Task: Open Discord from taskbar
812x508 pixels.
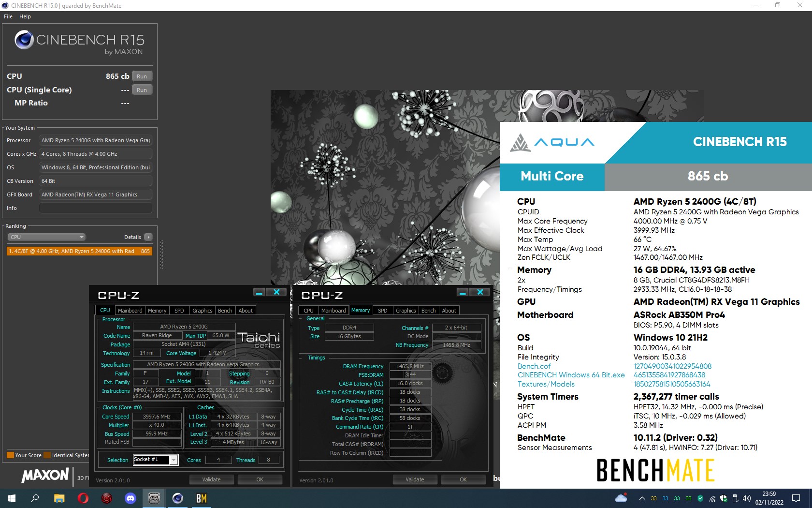Action: pyautogui.click(x=130, y=498)
